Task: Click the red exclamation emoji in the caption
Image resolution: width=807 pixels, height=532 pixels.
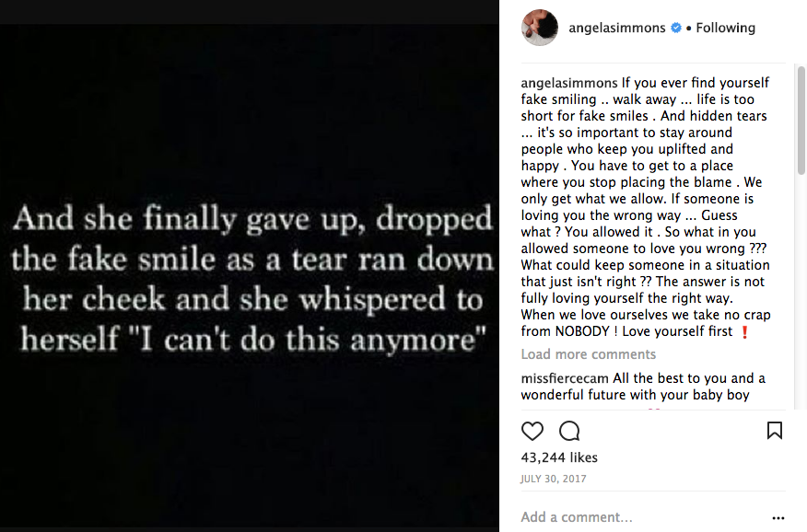Action: pyautogui.click(x=744, y=331)
